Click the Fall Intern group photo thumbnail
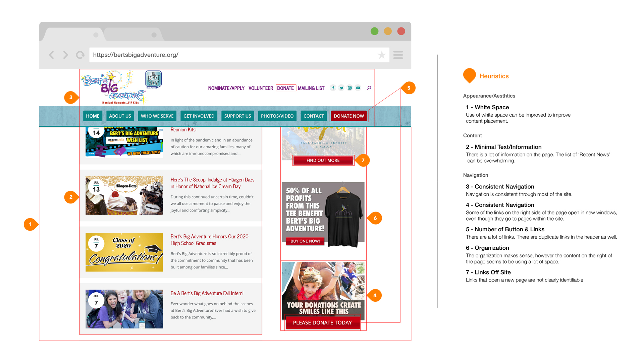The width and height of the screenshot is (644, 362). point(124,309)
